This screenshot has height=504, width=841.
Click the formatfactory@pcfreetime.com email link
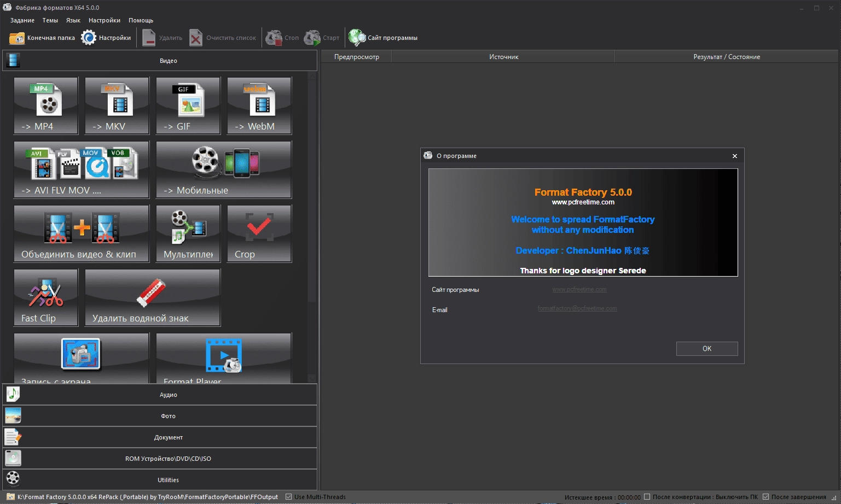click(577, 309)
